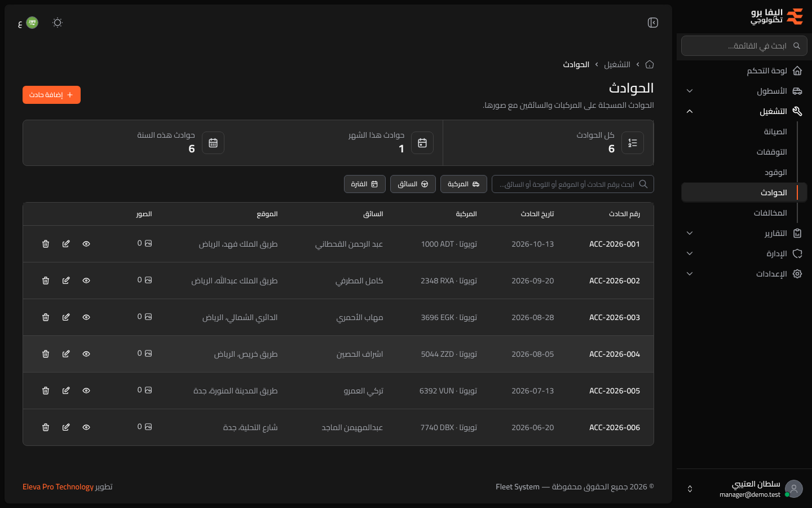
Task: Focus the accidents search field
Action: (x=573, y=184)
